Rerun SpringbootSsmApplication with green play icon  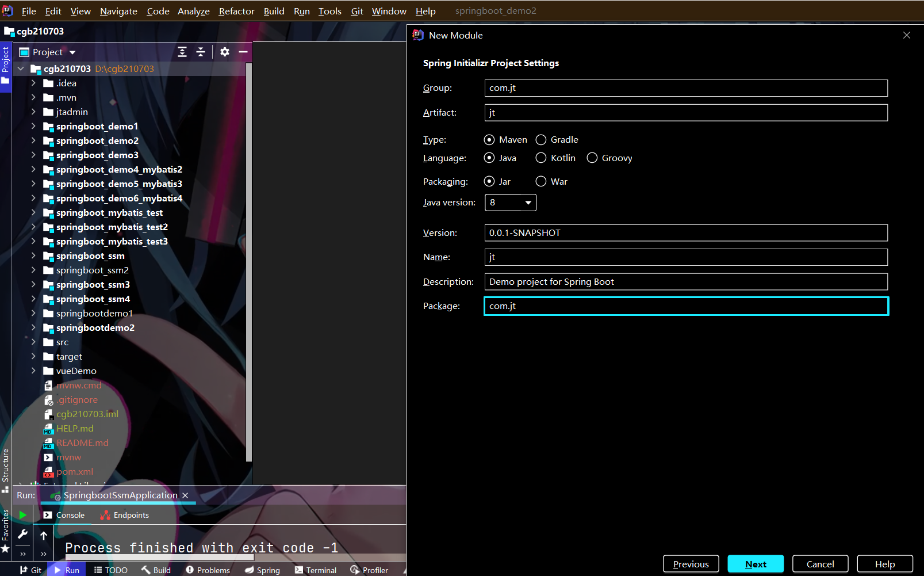pos(23,515)
